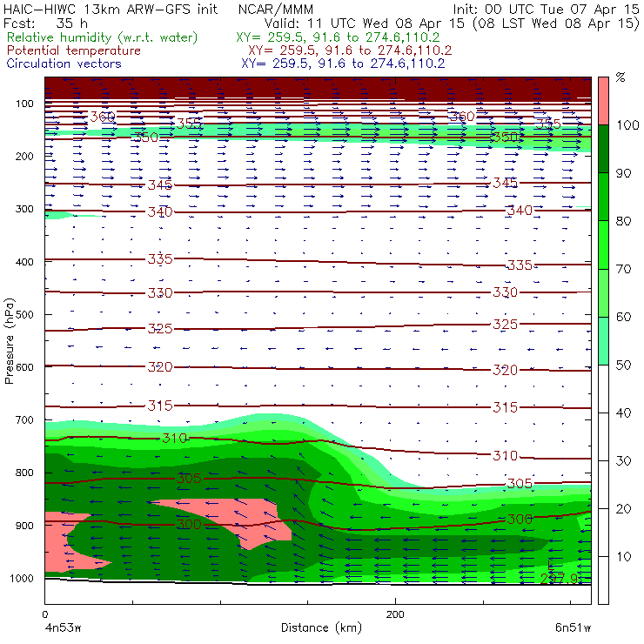Click the colorbar '50' tick label
Viewport: 644px width, 644px height.
pyautogui.click(x=623, y=366)
